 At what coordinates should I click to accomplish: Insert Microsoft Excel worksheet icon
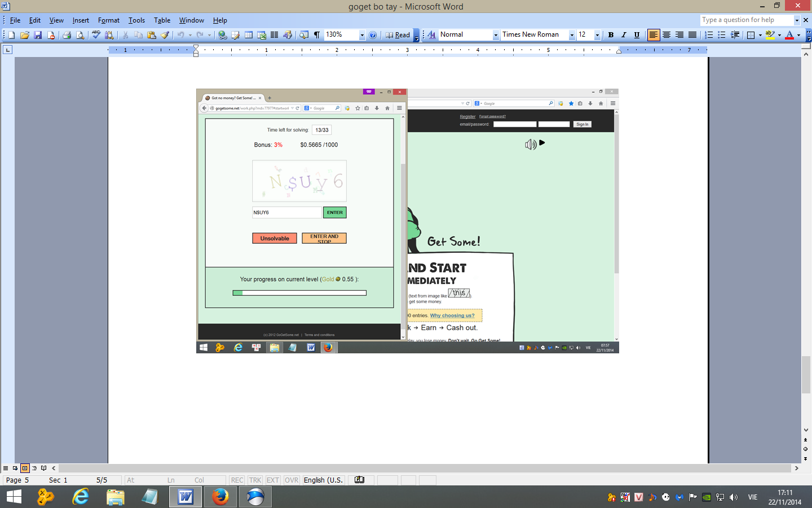262,35
